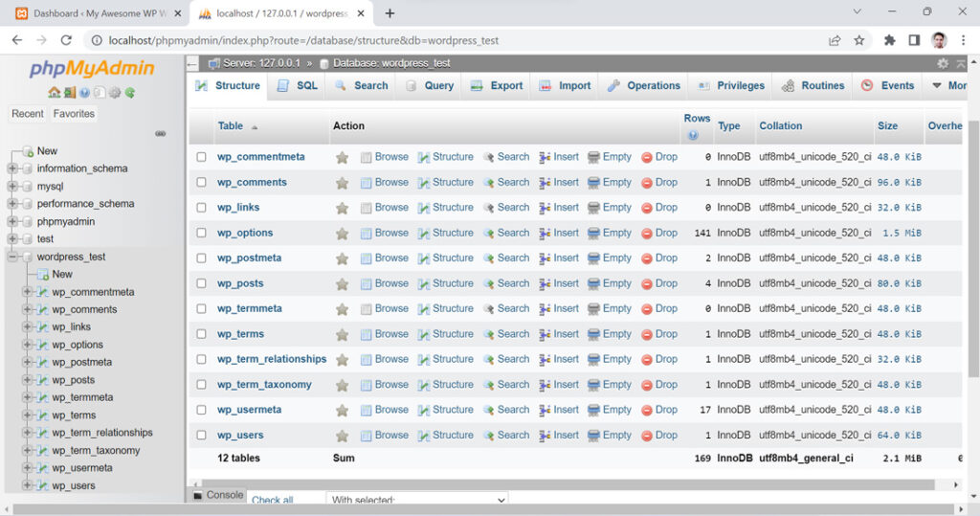This screenshot has height=516, width=980.
Task: Collapse the wordpress_test database tree
Action: coord(12,257)
